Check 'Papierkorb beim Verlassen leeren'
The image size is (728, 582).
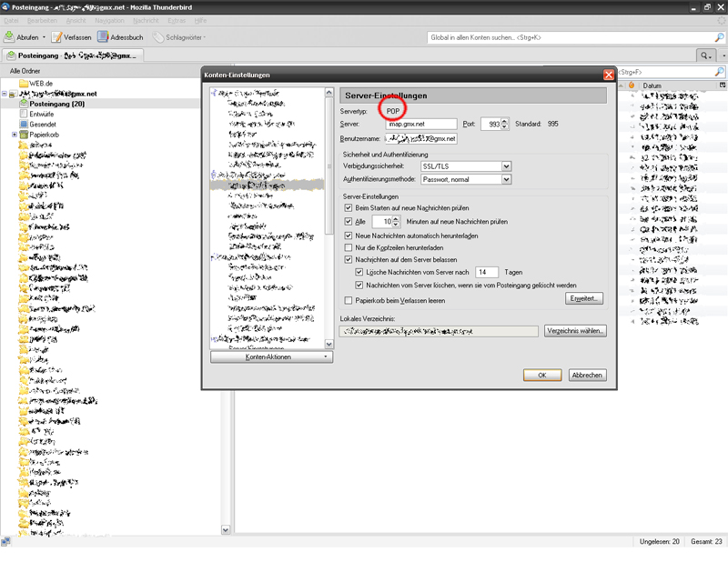tap(349, 300)
